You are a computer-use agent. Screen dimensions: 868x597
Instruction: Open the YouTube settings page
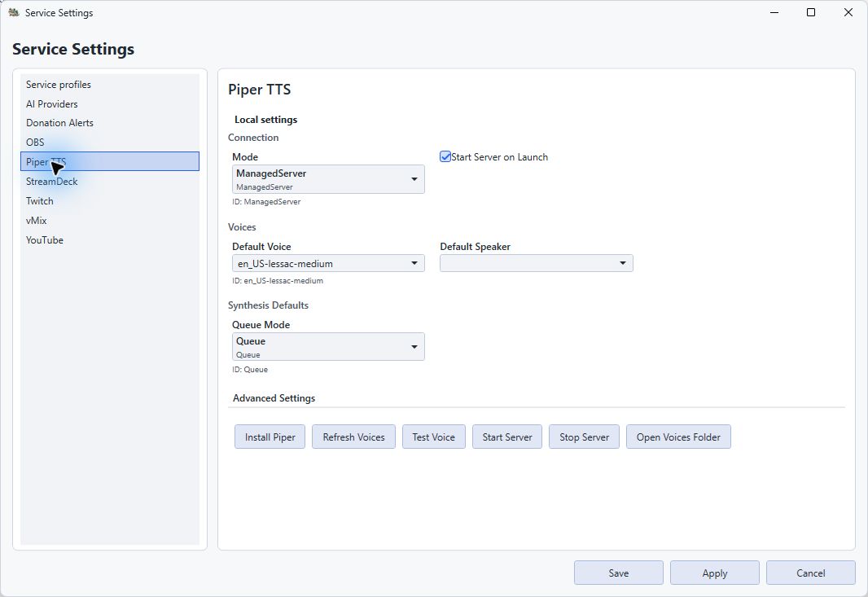click(110, 239)
